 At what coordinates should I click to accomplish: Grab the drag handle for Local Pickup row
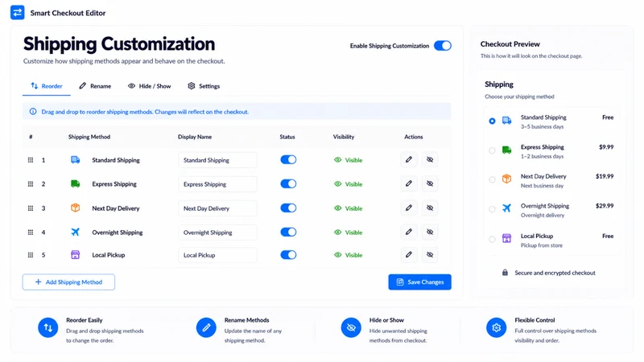pos(31,255)
